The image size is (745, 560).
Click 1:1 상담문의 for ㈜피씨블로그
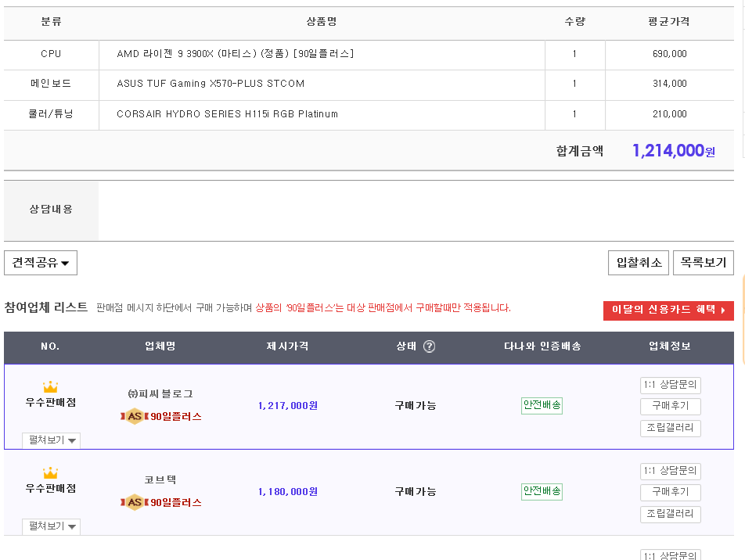(670, 385)
